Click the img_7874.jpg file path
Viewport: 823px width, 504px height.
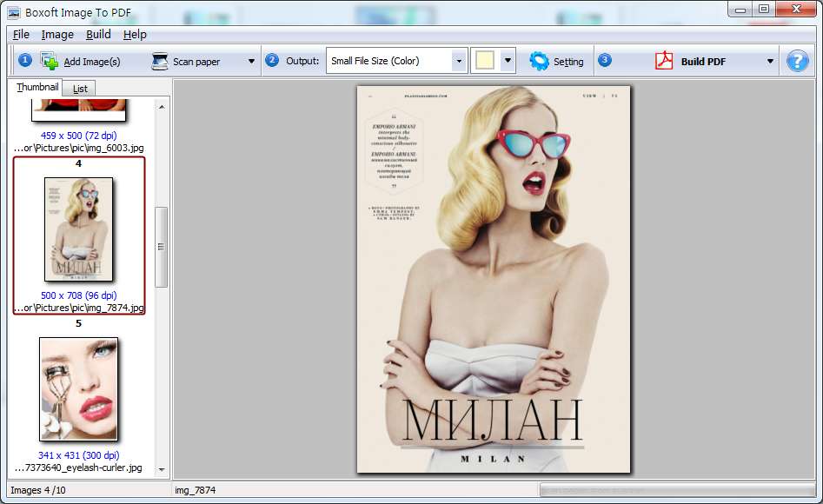pyautogui.click(x=79, y=308)
